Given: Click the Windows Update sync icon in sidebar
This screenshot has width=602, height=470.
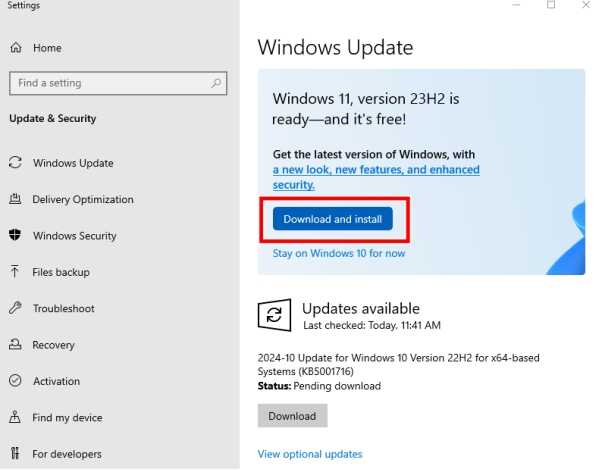Looking at the screenshot, I should coord(15,163).
